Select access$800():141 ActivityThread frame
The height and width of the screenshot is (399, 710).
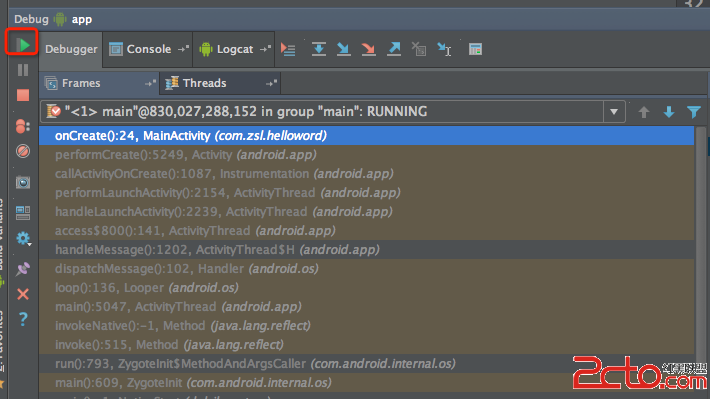pyautogui.click(x=366, y=231)
